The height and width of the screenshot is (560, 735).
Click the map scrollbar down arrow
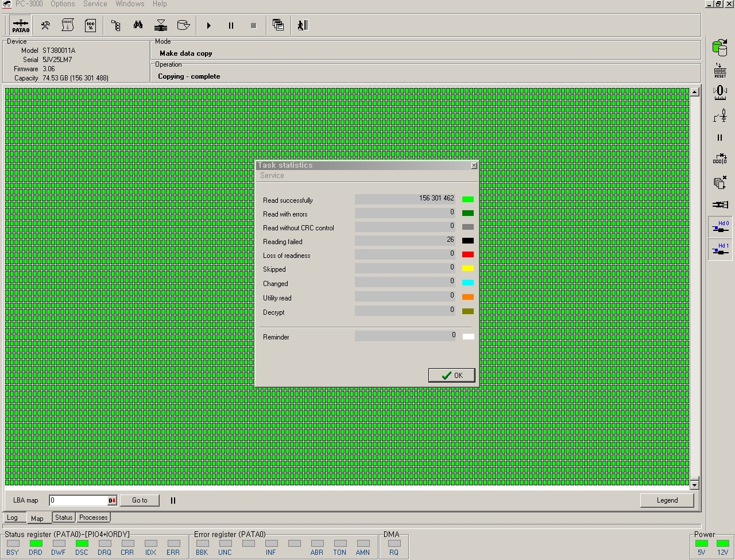694,485
